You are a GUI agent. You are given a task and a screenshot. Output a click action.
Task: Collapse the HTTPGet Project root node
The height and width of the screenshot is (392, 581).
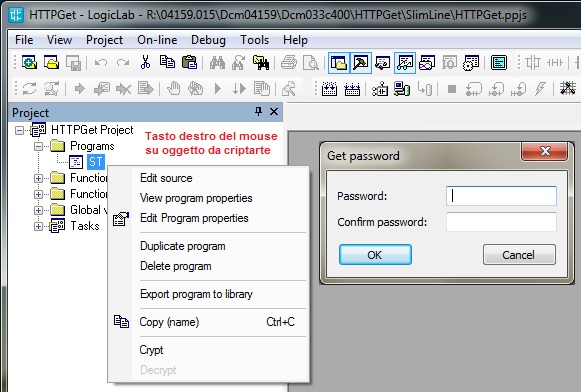tap(19, 130)
